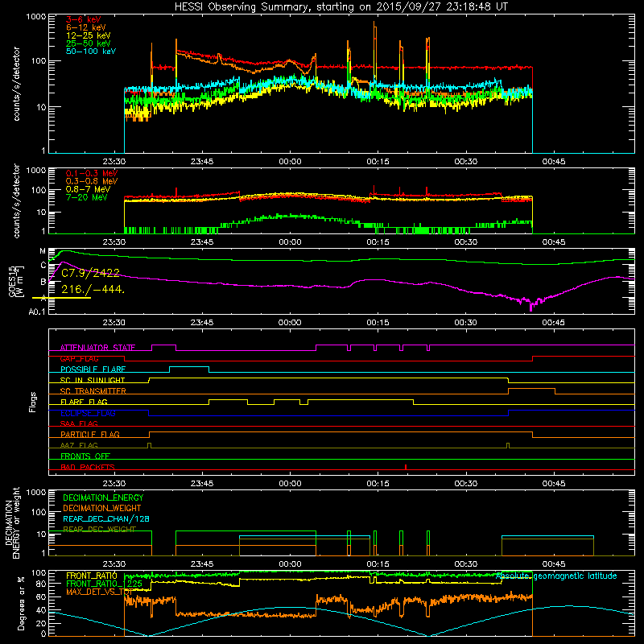
Task: Click the 'FRONT_RATIO_1225' legend label
Action: click(x=104, y=584)
